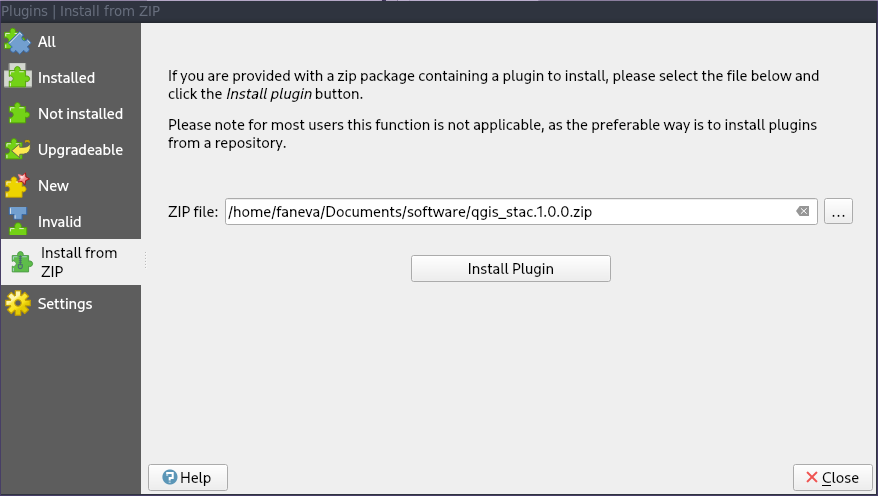Screen dimensions: 878x496
Task: Click the Invalid plugins icon
Action: (x=18, y=221)
